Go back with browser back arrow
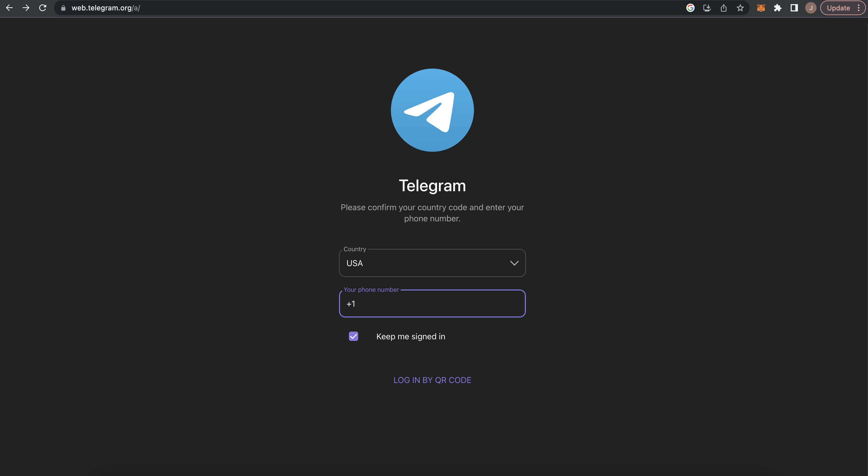The image size is (868, 476). coord(9,8)
